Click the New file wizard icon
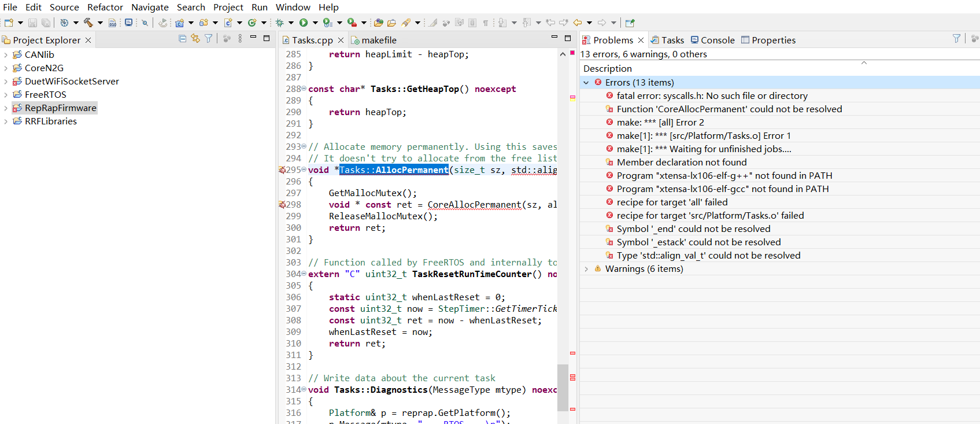Image resolution: width=980 pixels, height=424 pixels. click(9, 23)
